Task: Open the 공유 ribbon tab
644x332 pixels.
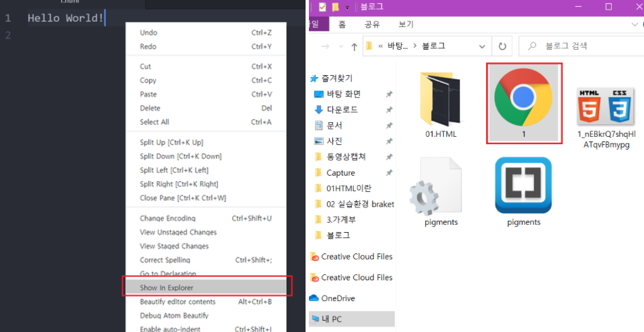Action: click(372, 25)
